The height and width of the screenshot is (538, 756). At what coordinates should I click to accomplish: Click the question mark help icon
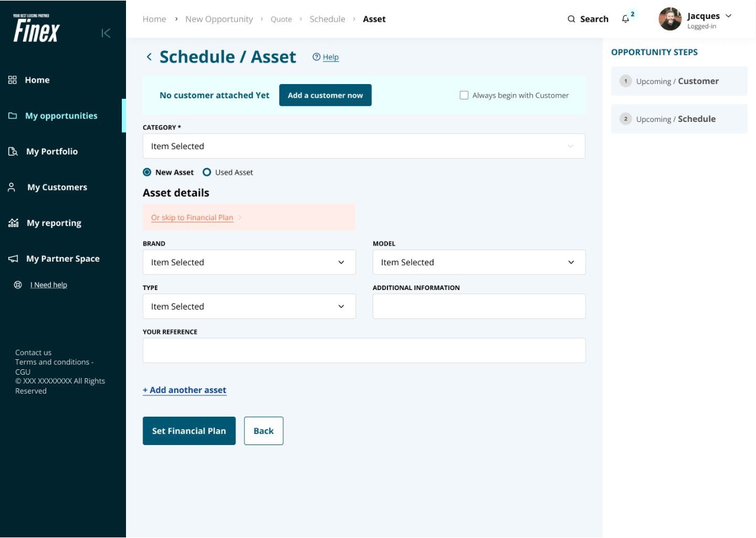pos(316,57)
